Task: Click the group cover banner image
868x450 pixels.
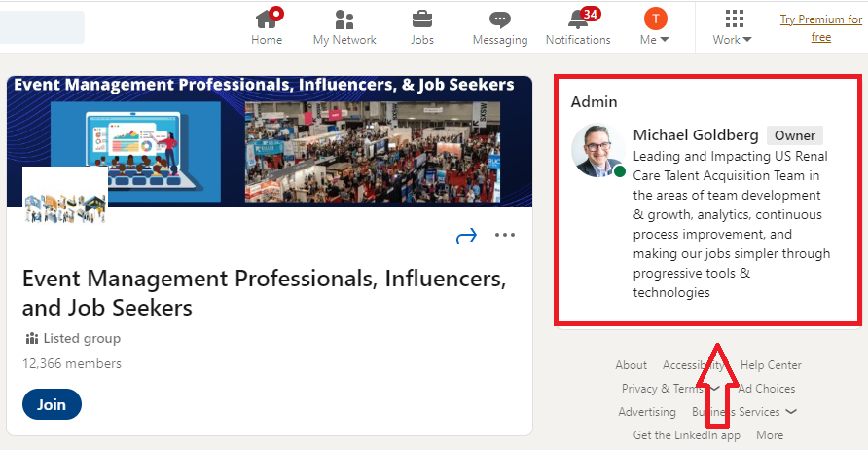Action: pos(270,142)
